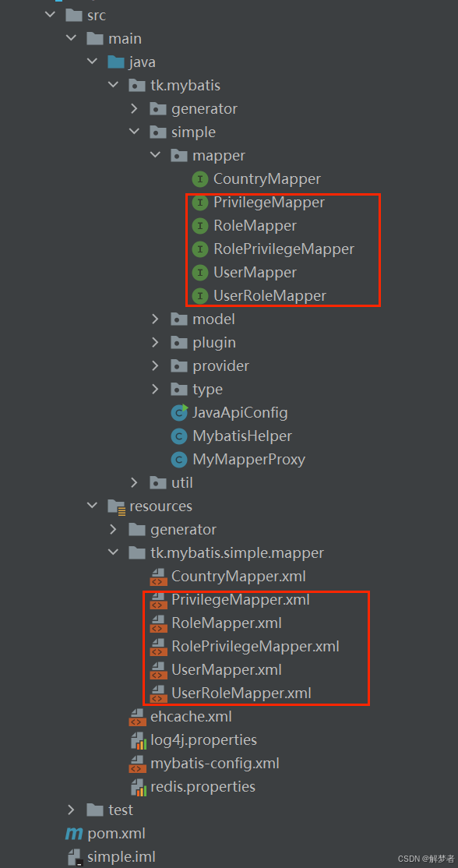The width and height of the screenshot is (458, 868).
Task: Expand the test folder chevron
Action: (72, 810)
